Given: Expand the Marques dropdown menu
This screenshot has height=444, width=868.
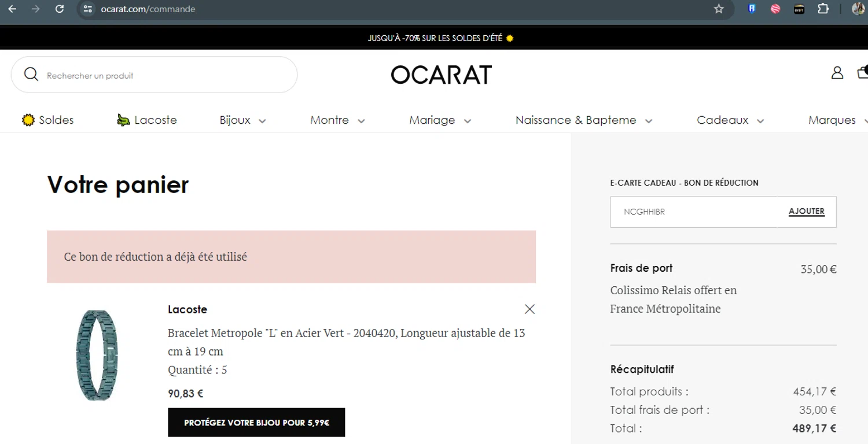Looking at the screenshot, I should pyautogui.click(x=838, y=120).
